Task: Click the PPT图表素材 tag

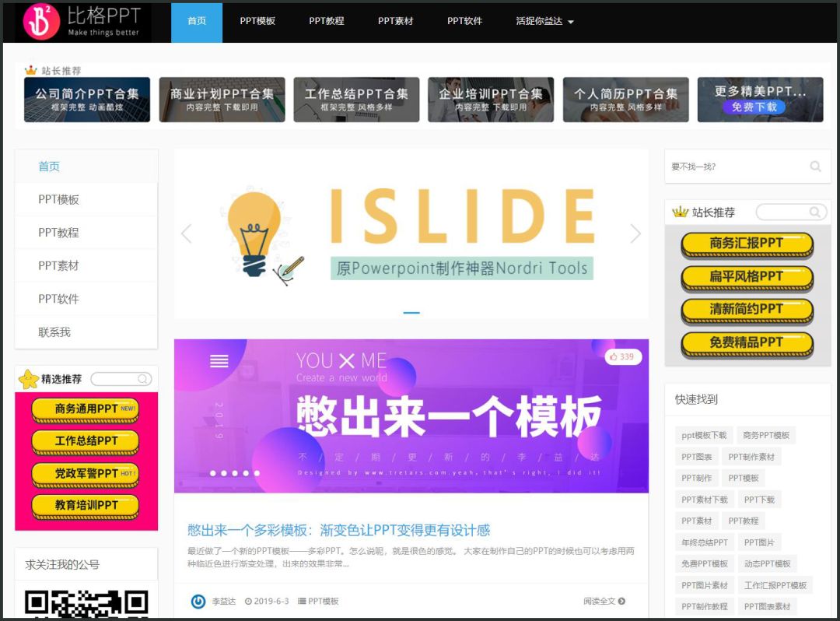Action: tap(767, 606)
